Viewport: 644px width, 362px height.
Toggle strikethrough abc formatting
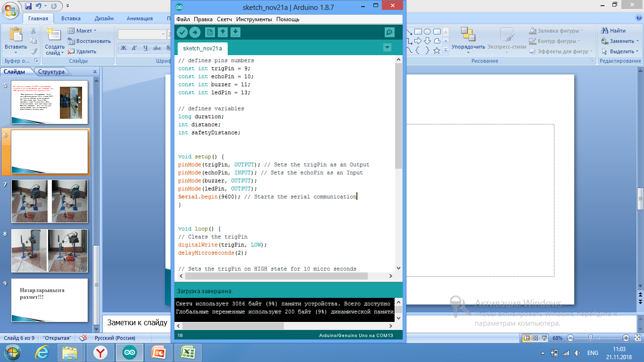(x=157, y=48)
